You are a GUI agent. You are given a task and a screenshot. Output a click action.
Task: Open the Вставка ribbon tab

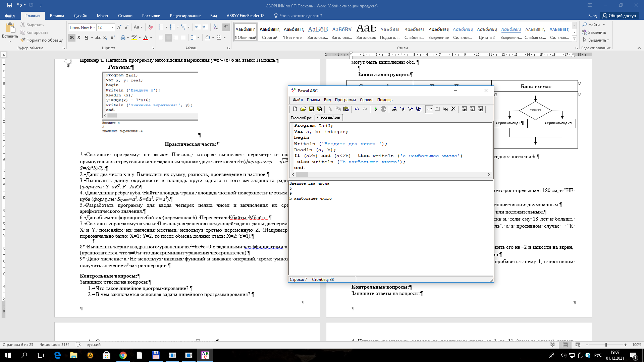57,16
